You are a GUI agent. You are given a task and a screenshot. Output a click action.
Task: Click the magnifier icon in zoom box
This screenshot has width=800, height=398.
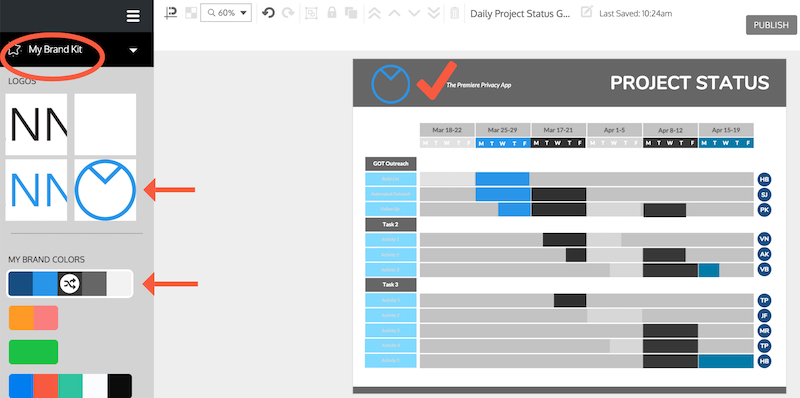(x=210, y=13)
